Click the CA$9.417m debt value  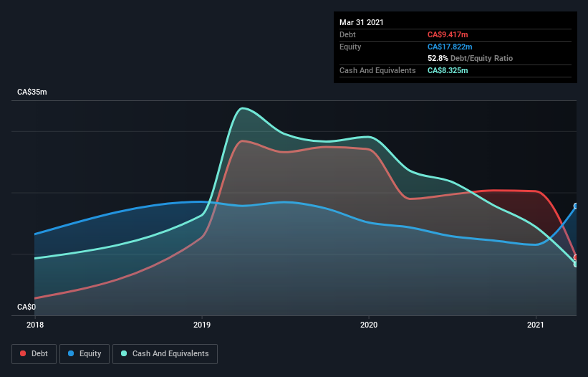pos(448,34)
